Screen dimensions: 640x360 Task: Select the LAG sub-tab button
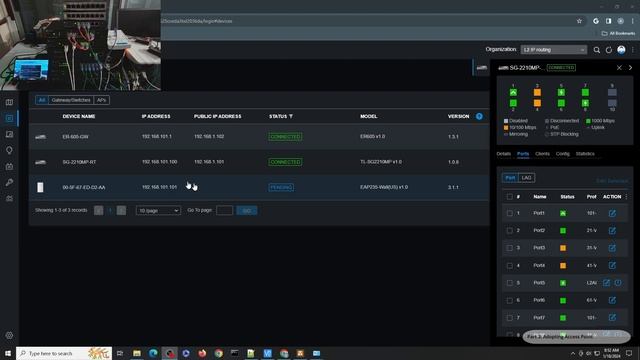(527, 178)
